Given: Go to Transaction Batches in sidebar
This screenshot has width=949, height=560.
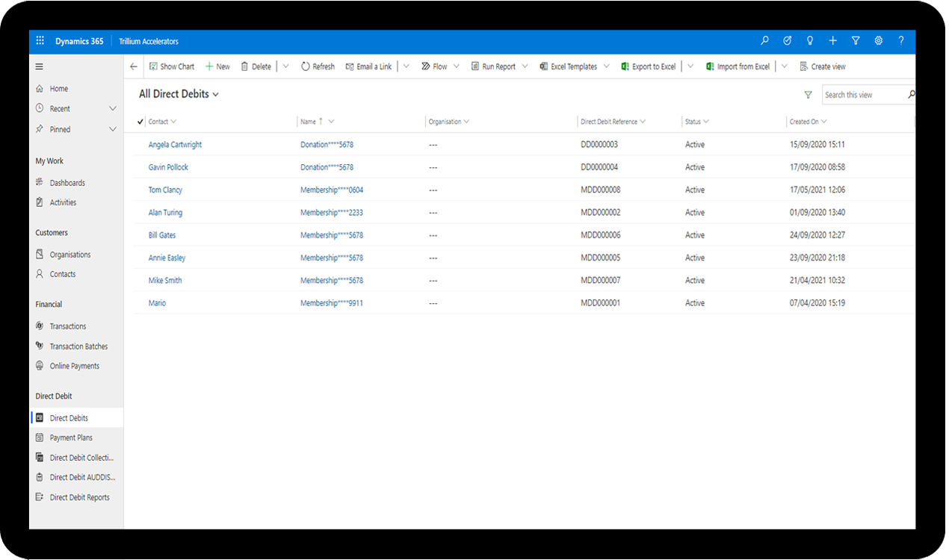Looking at the screenshot, I should click(78, 346).
